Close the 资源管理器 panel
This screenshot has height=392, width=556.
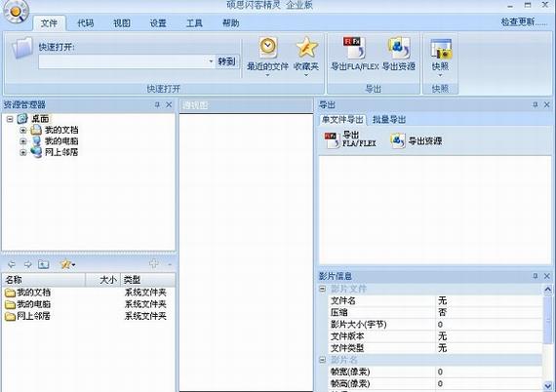169,104
